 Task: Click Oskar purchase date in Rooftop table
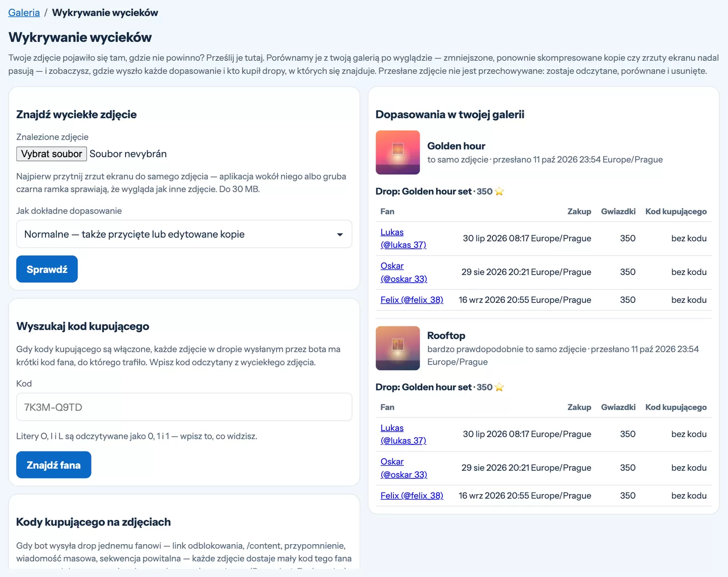pos(526,468)
